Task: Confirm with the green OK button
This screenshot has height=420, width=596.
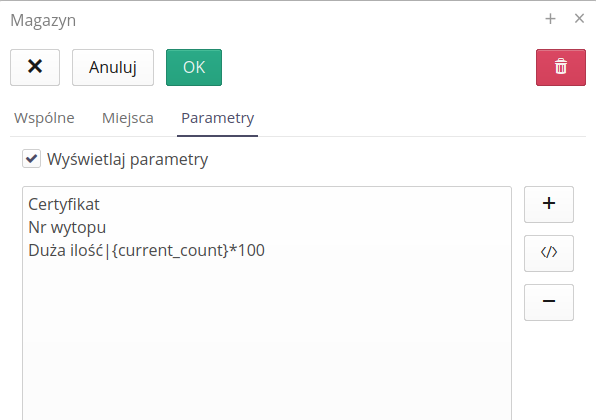Action: point(194,67)
